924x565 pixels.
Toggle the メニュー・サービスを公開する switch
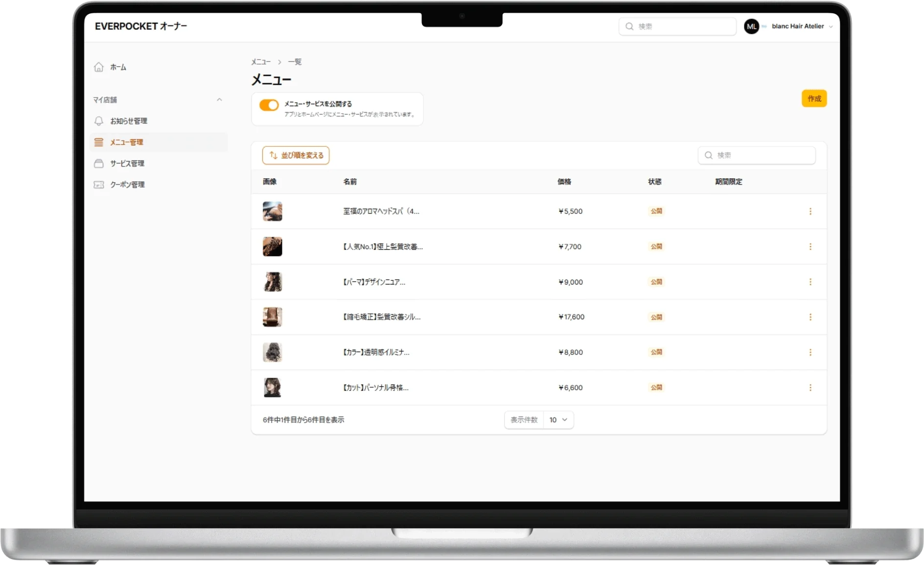(x=269, y=105)
